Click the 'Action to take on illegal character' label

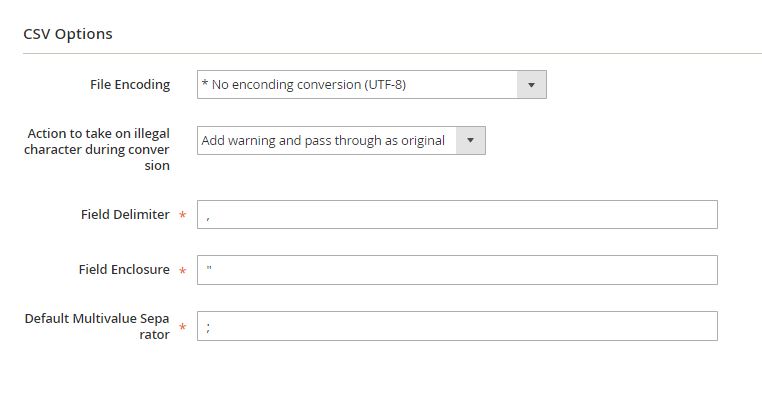click(x=97, y=149)
